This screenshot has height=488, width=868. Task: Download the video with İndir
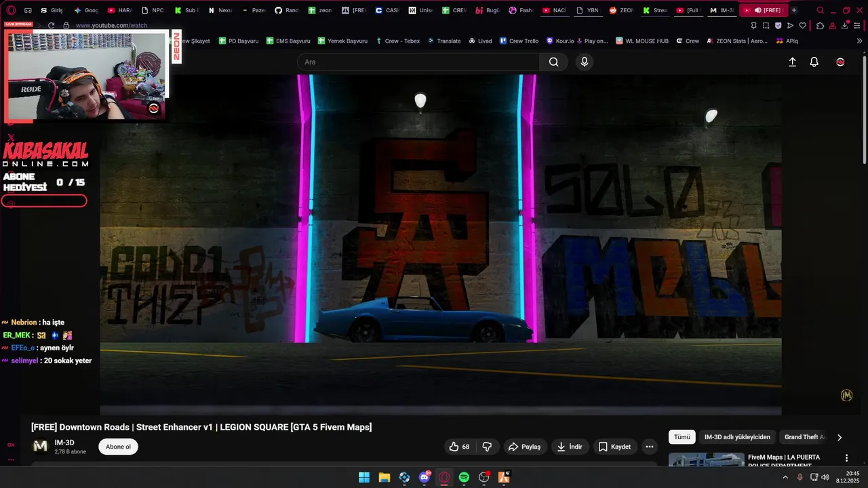(x=570, y=447)
